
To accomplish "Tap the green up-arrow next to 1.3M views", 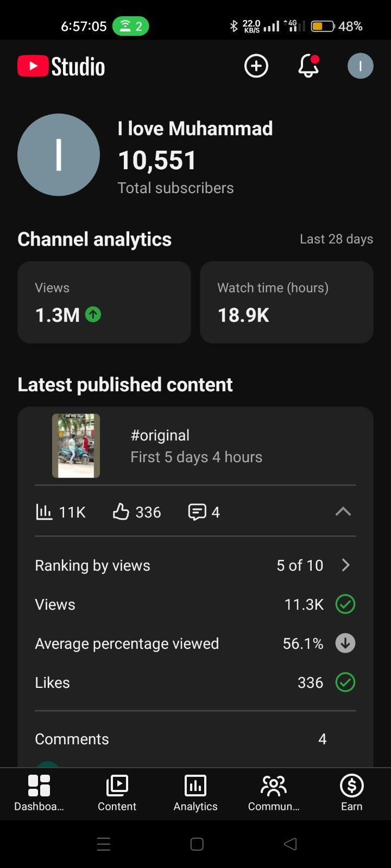I will pyautogui.click(x=93, y=314).
